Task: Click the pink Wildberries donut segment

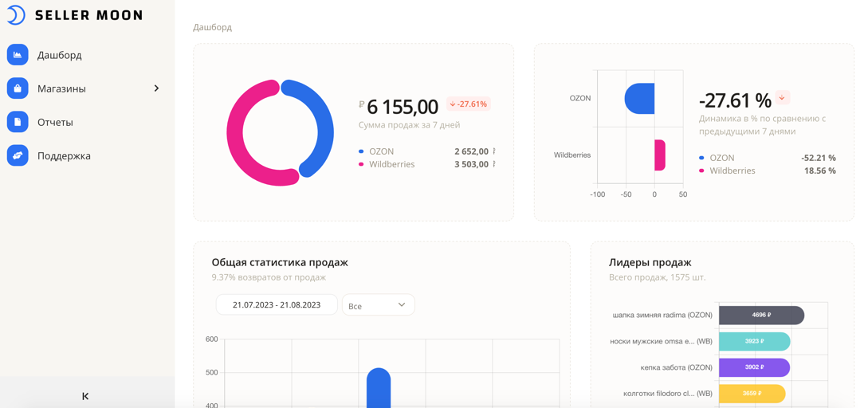Action: click(237, 133)
